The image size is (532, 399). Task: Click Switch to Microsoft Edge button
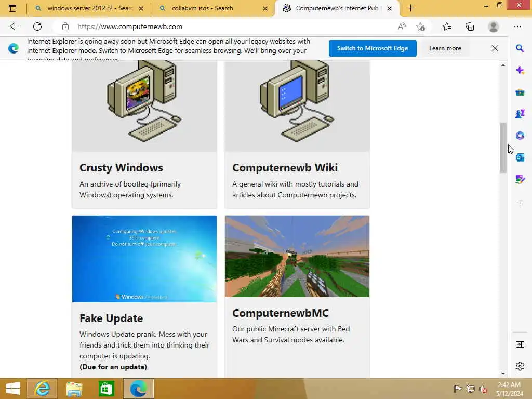[373, 48]
